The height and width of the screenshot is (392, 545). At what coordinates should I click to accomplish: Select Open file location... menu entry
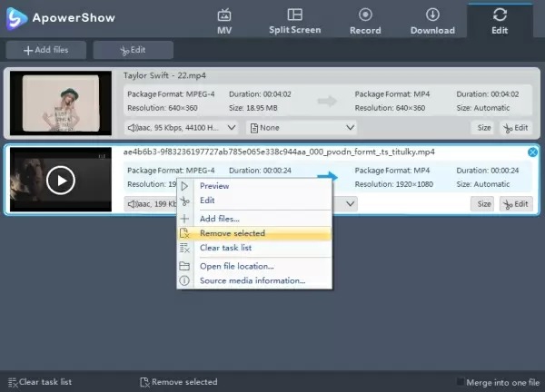coord(254,266)
